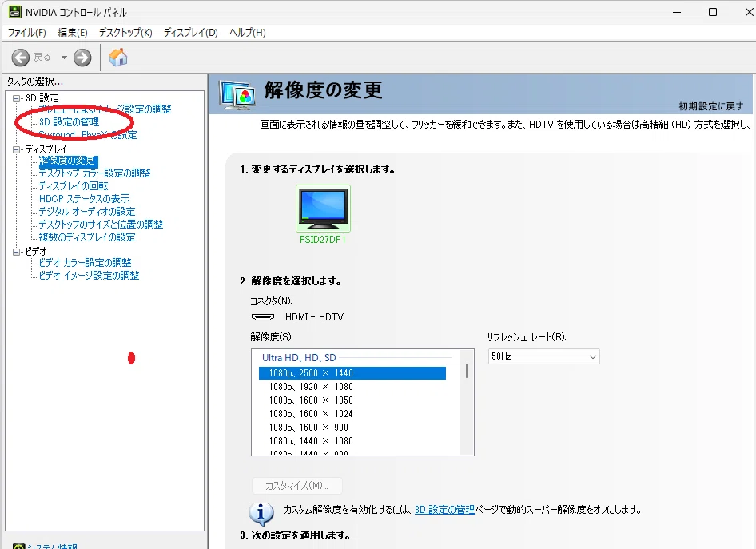The height and width of the screenshot is (549, 756).
Task: Open the ディスプレイ(D) menu
Action: (x=191, y=32)
